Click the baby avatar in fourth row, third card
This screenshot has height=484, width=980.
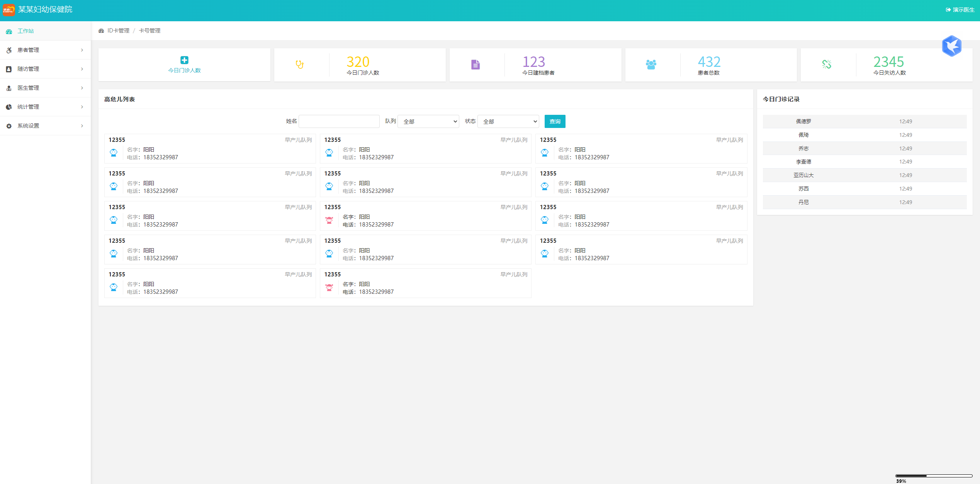(x=545, y=254)
